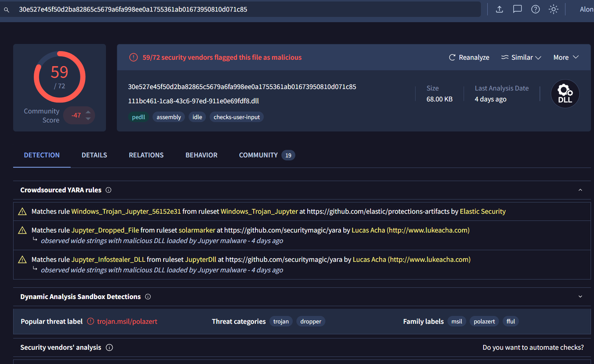Open the More dropdown menu

coord(565,57)
